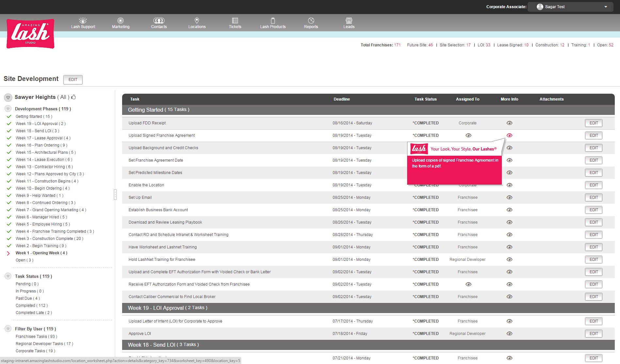Select Week 19 - LOI Approval phase
Image resolution: width=620 pixels, height=364 pixels.
tap(40, 124)
